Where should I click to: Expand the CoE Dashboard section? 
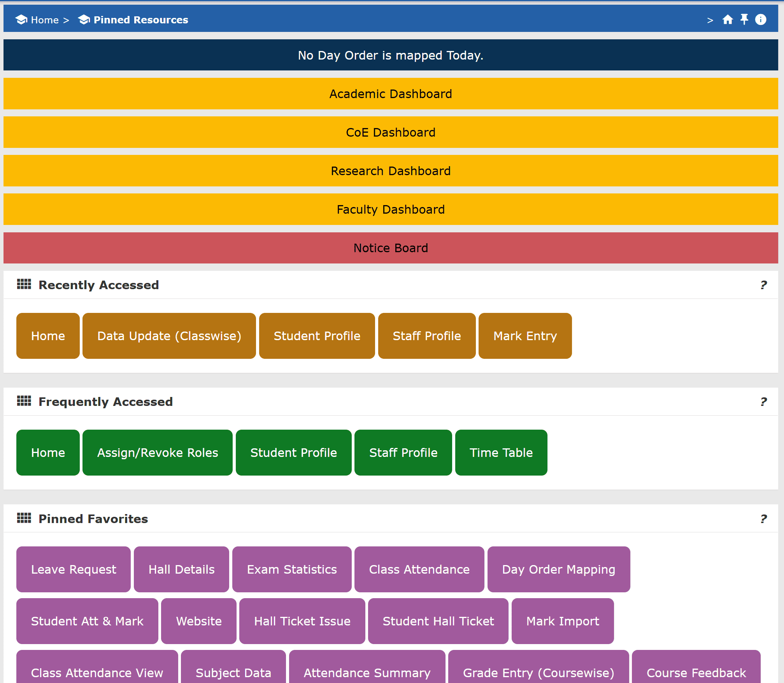click(x=391, y=132)
